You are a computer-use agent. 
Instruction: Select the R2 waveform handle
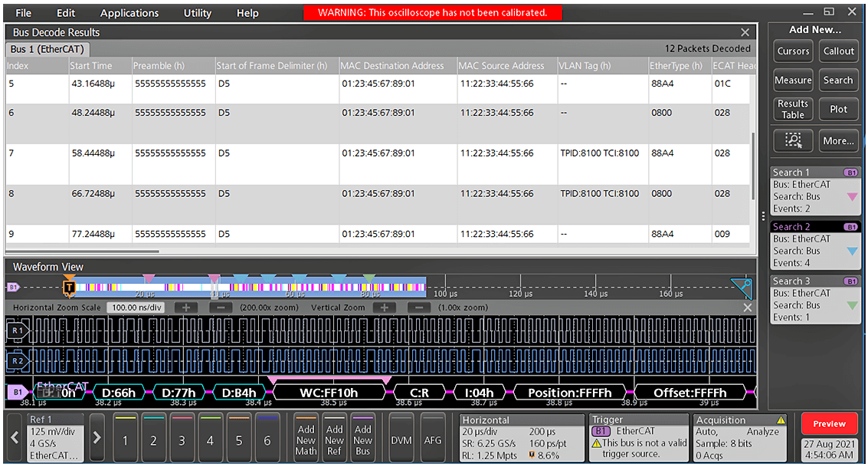pos(17,360)
